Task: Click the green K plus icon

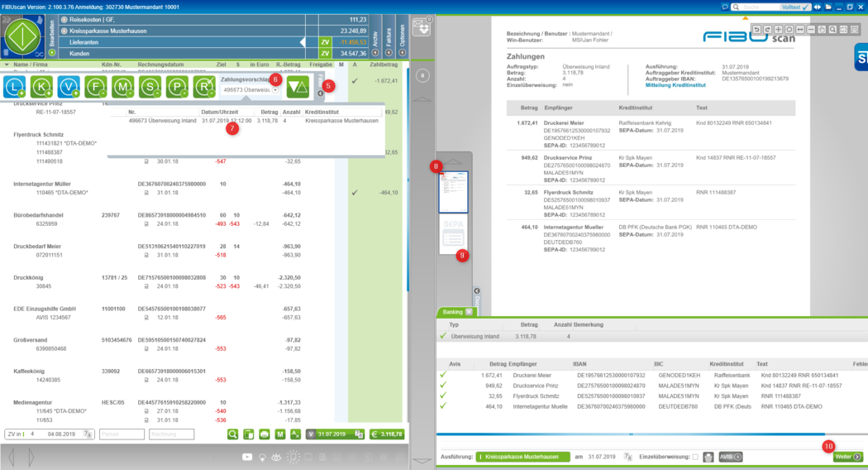Action: 41,86
